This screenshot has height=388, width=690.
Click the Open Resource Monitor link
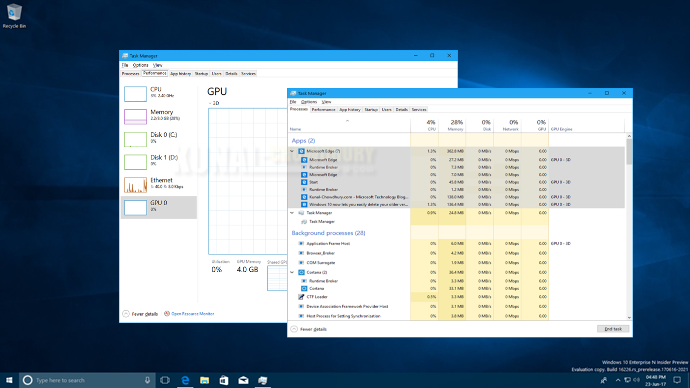point(189,314)
